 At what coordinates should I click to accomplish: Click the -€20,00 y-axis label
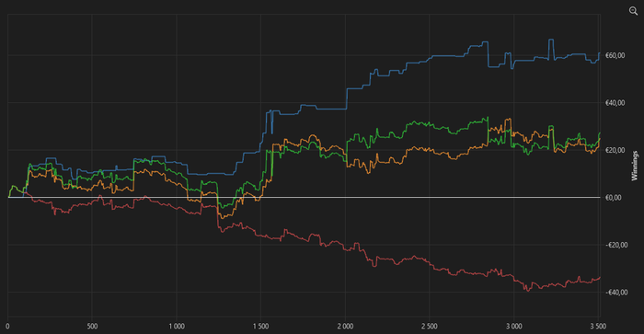click(616, 245)
